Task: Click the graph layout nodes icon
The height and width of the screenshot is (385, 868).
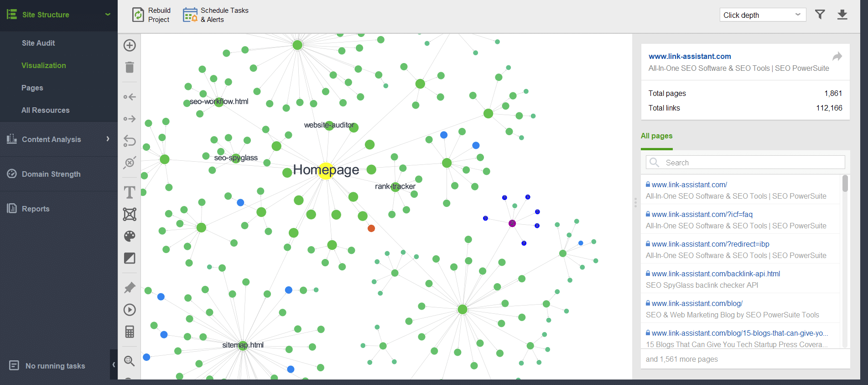Action: 130,214
